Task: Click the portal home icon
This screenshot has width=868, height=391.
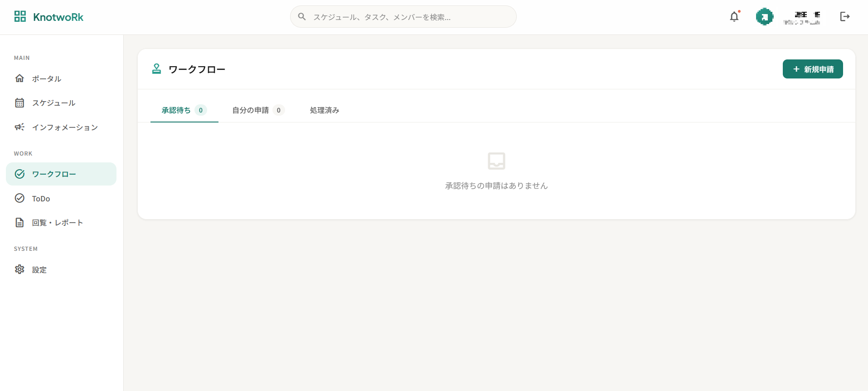Action: tap(19, 78)
